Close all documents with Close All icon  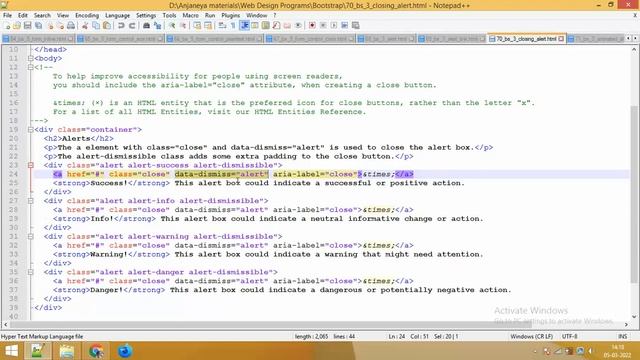click(x=60, y=26)
